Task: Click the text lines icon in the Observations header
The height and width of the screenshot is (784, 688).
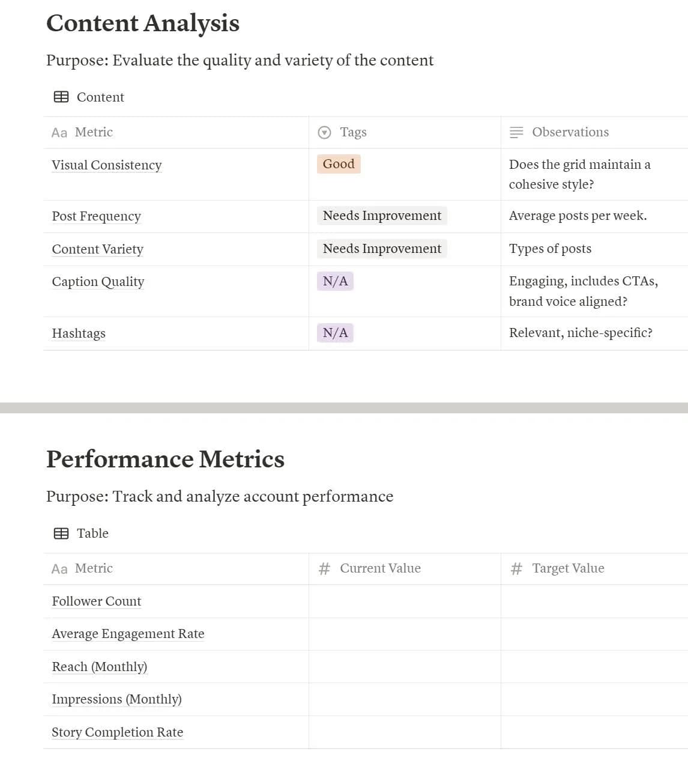Action: (x=516, y=132)
